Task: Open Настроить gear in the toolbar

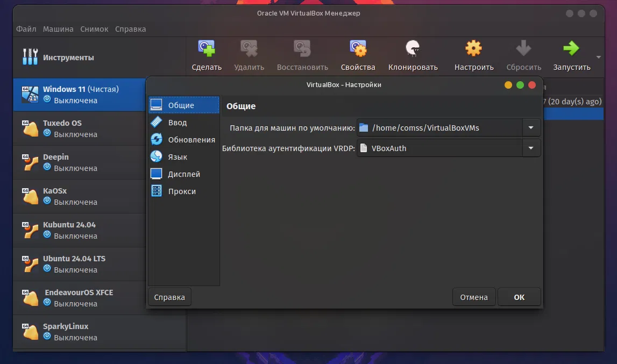Action: (x=474, y=49)
